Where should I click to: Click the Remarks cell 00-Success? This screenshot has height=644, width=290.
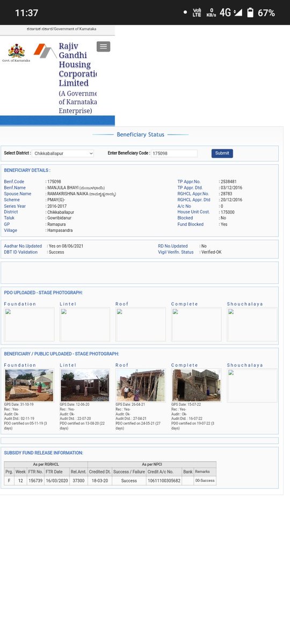(205, 481)
